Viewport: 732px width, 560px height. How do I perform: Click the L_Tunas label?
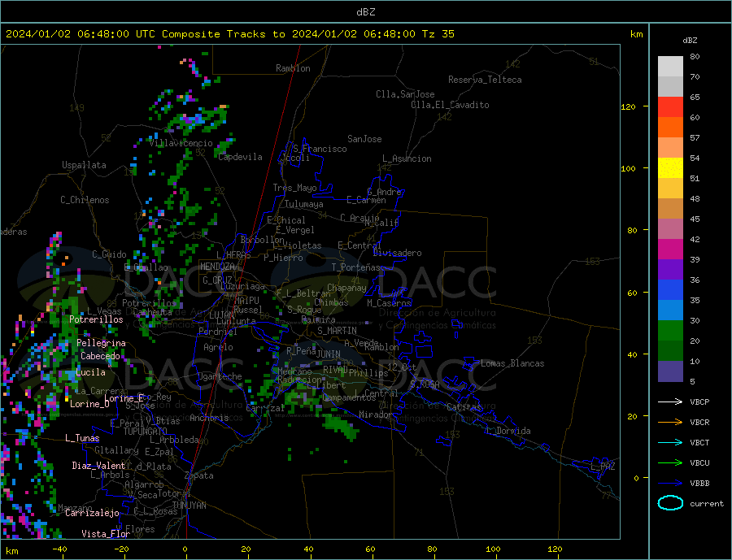(x=82, y=438)
